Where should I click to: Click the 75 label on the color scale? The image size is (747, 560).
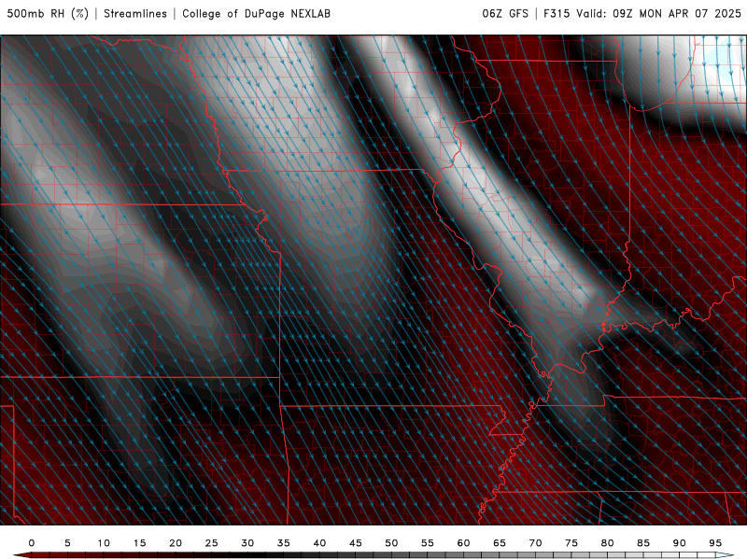[571, 543]
